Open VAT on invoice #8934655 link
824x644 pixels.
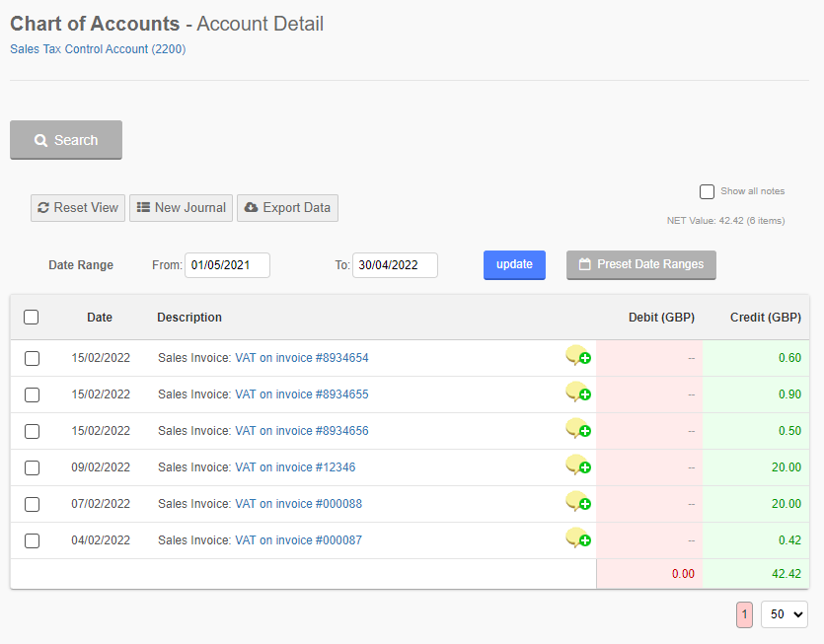302,394
